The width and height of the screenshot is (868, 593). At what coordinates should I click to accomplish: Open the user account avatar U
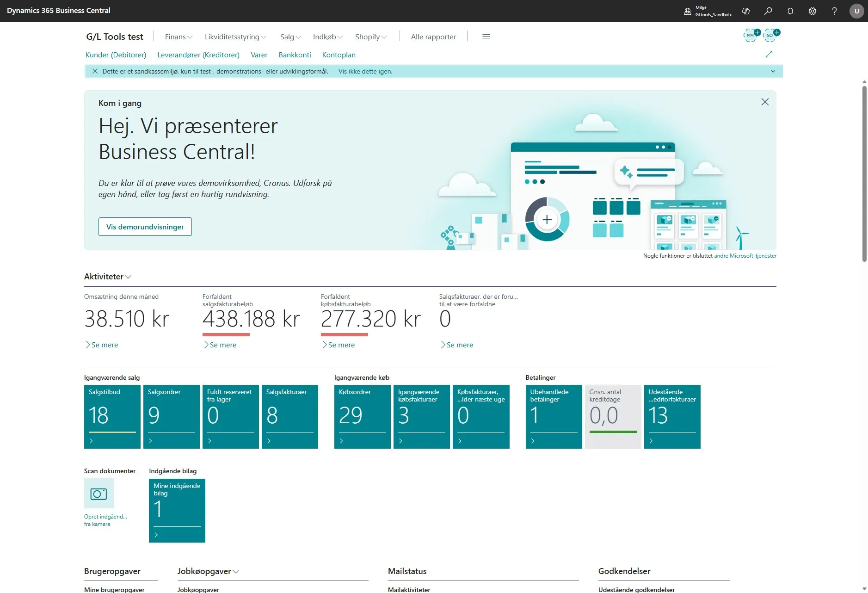pyautogui.click(x=857, y=11)
